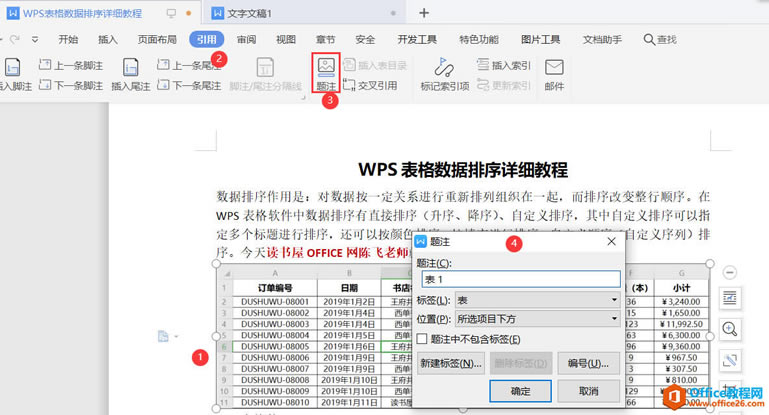This screenshot has width=769, height=415.
Task: Click amount cell ¥11,992.50
Action: 681,324
